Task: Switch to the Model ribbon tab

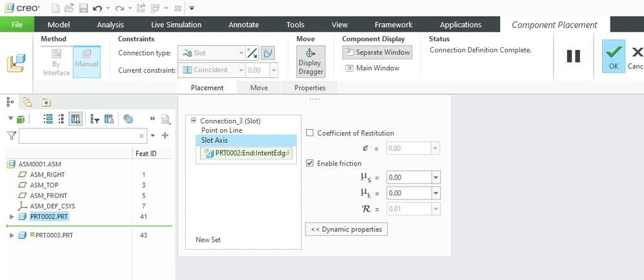Action: pyautogui.click(x=59, y=25)
